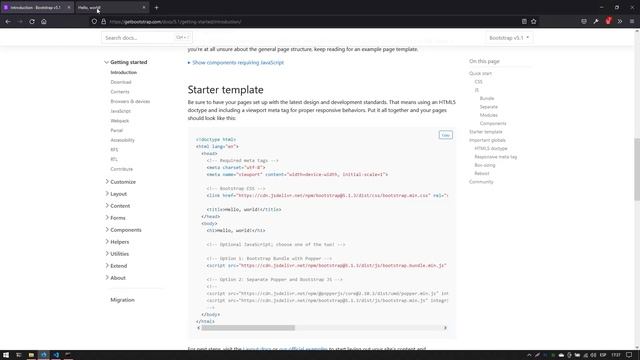Jump to Starter template in page contents
Viewport: 640px width, 360px height.
[486, 132]
